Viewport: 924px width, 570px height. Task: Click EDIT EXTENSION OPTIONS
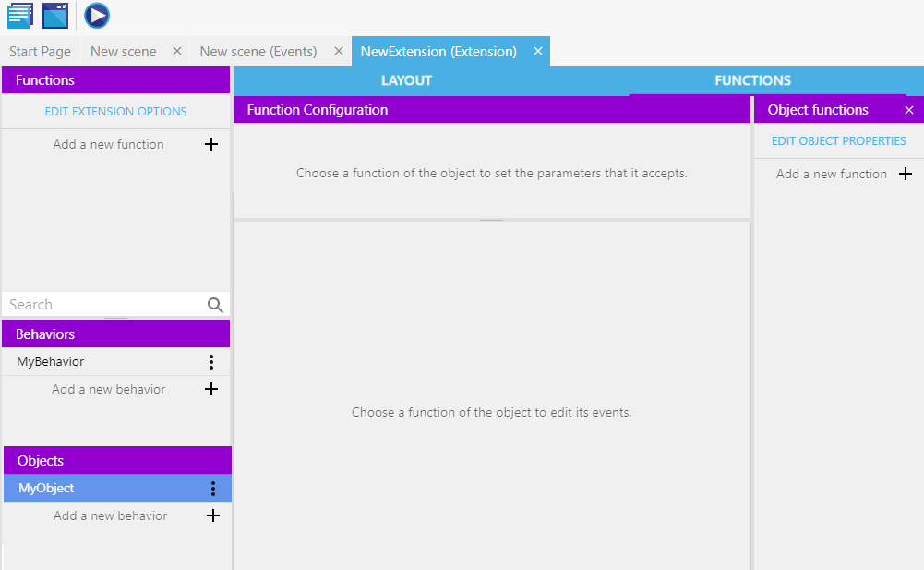(x=115, y=111)
